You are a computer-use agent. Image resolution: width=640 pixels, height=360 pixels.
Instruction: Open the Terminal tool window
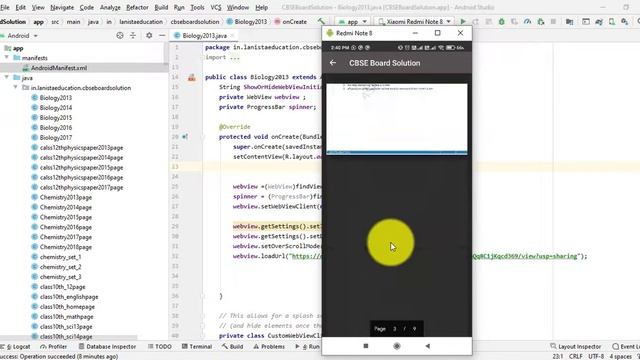[196, 347]
